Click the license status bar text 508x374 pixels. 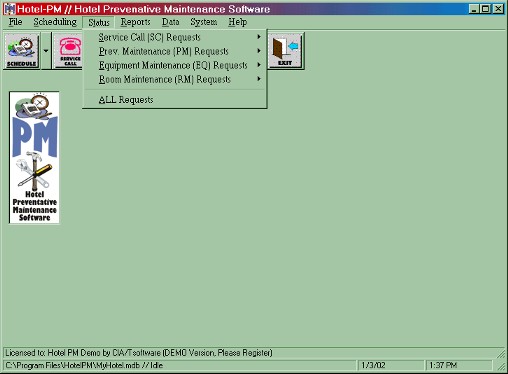(139, 353)
